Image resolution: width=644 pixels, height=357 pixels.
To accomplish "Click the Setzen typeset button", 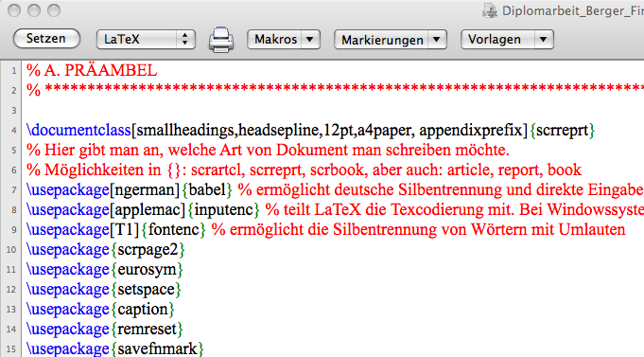I will click(46, 39).
